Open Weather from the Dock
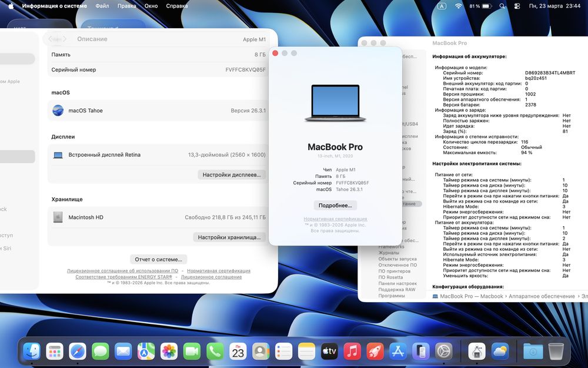 coord(499,352)
